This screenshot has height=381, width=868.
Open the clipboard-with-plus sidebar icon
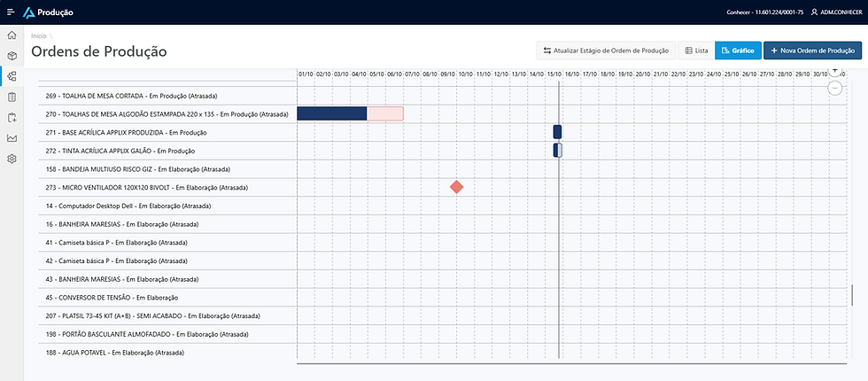point(12,117)
